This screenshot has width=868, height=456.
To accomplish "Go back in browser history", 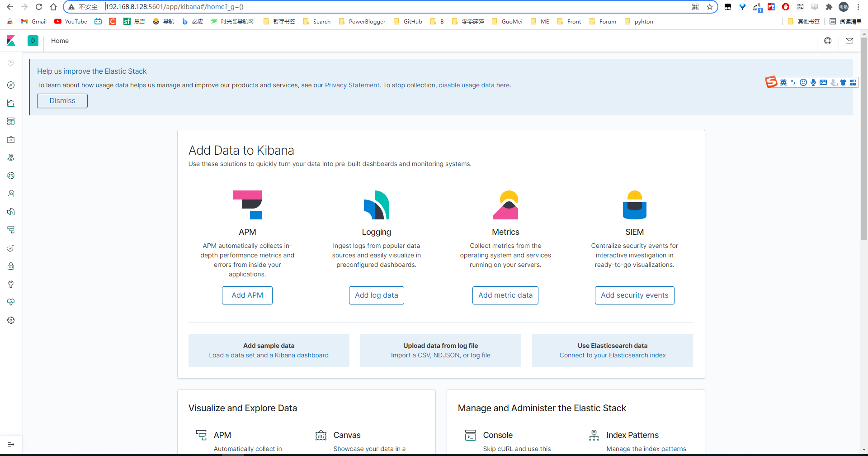I will [10, 7].
